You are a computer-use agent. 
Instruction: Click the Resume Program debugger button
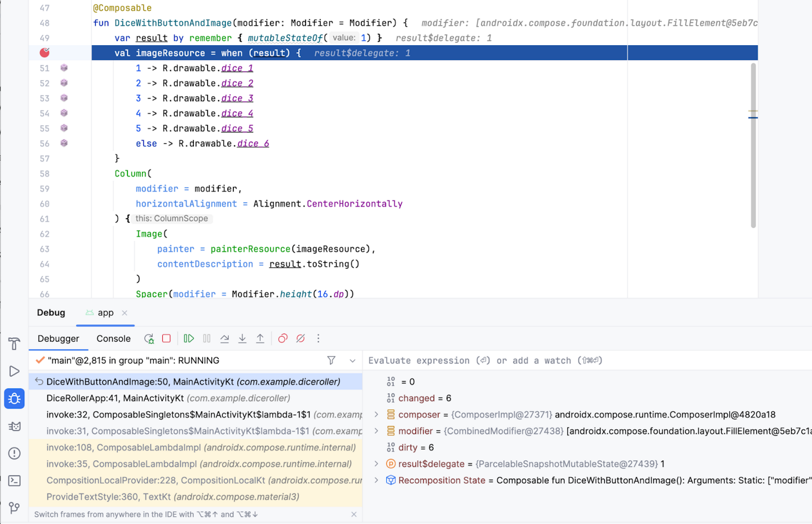[189, 338]
